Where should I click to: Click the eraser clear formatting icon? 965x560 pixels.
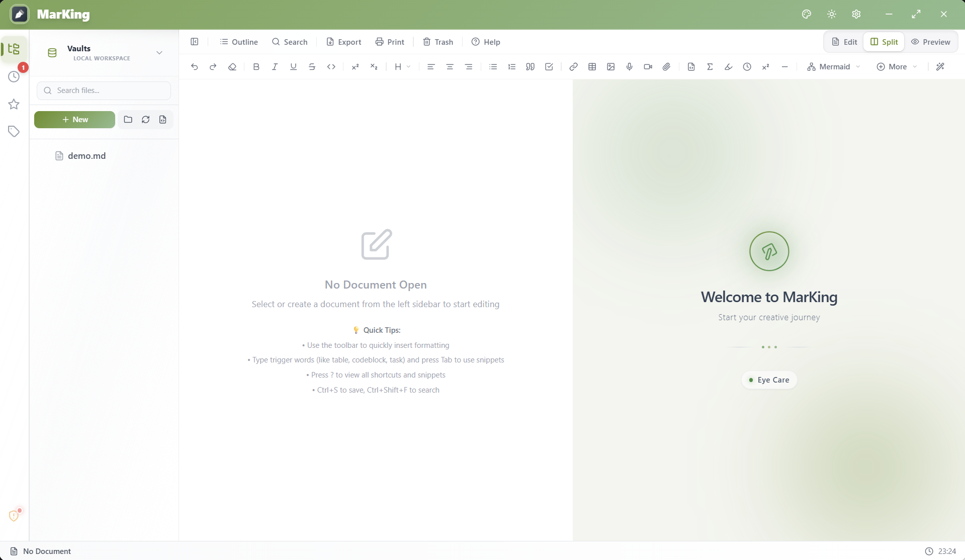pyautogui.click(x=232, y=67)
